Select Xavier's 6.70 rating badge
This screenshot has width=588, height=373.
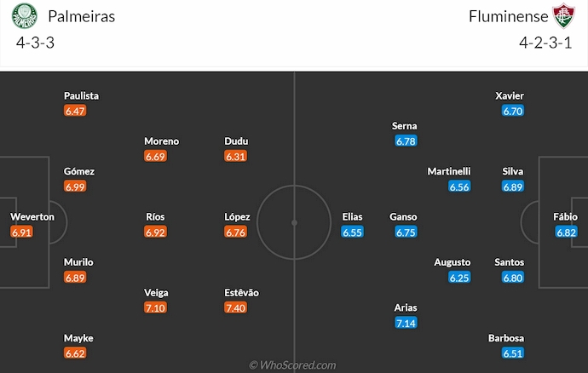click(x=513, y=111)
